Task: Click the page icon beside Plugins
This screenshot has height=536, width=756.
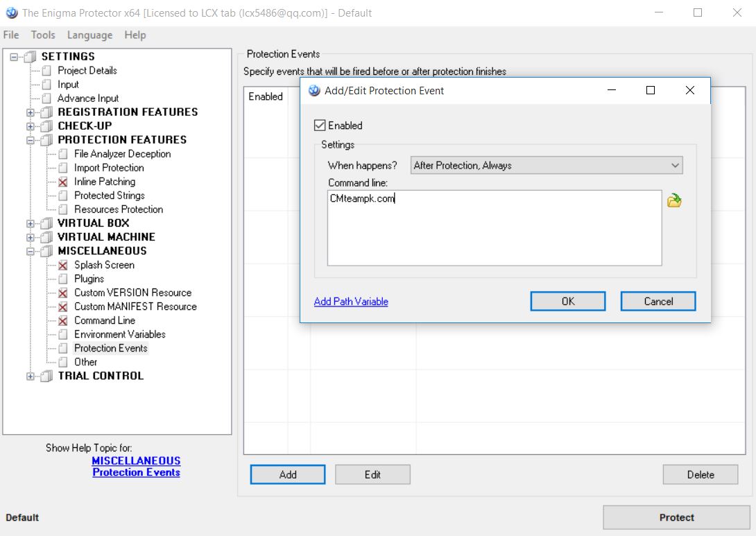Action: tap(62, 279)
